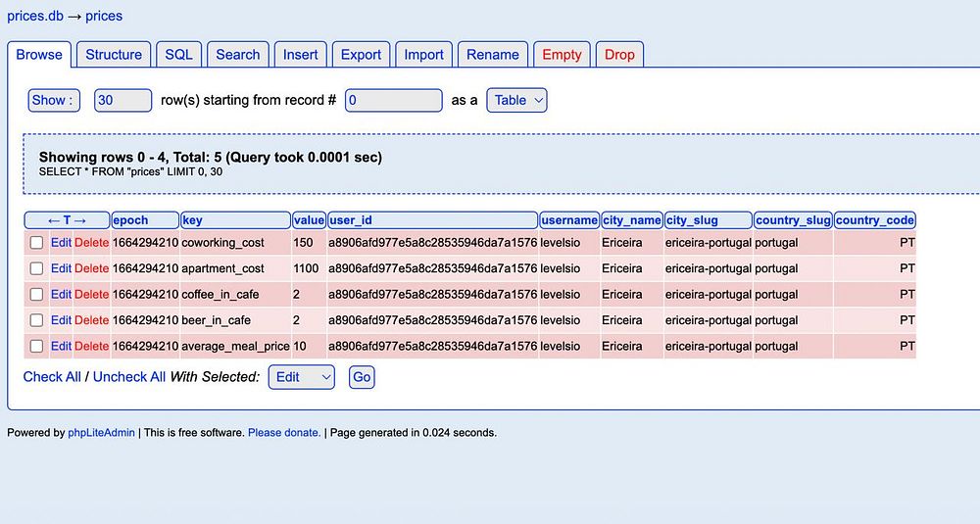Edit the apartment_cost row
This screenshot has width=980, height=524.
coord(61,268)
